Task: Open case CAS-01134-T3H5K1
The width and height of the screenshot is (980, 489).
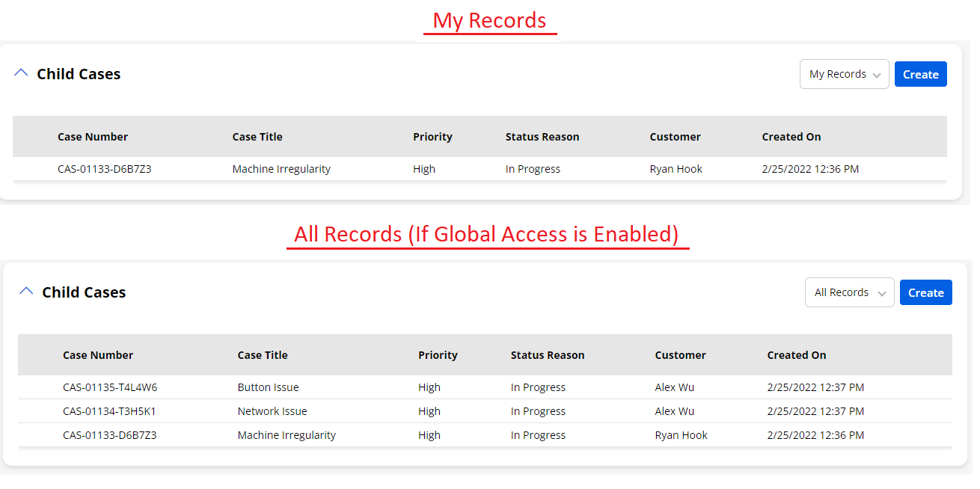Action: (109, 411)
